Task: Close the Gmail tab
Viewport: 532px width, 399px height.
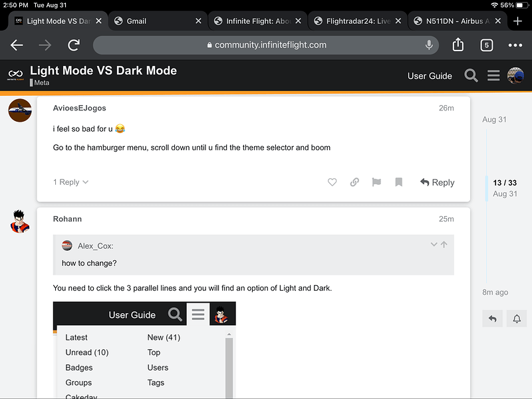Action: 198,21
